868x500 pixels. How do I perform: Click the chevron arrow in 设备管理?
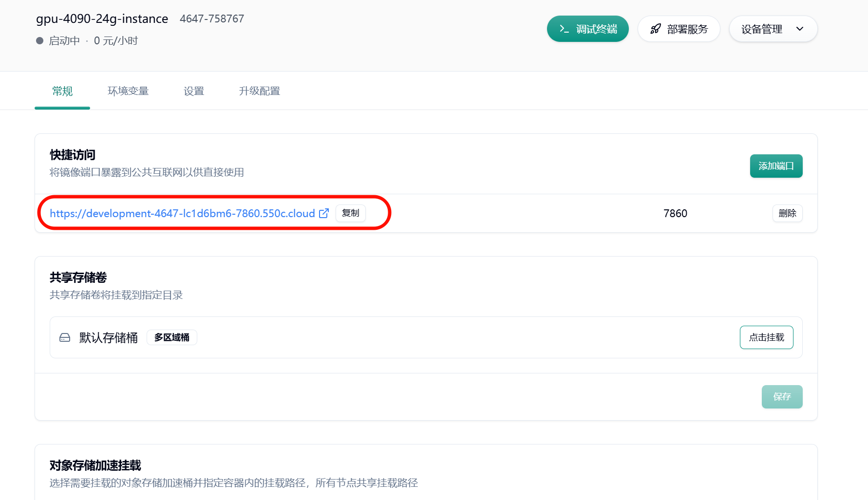point(800,29)
